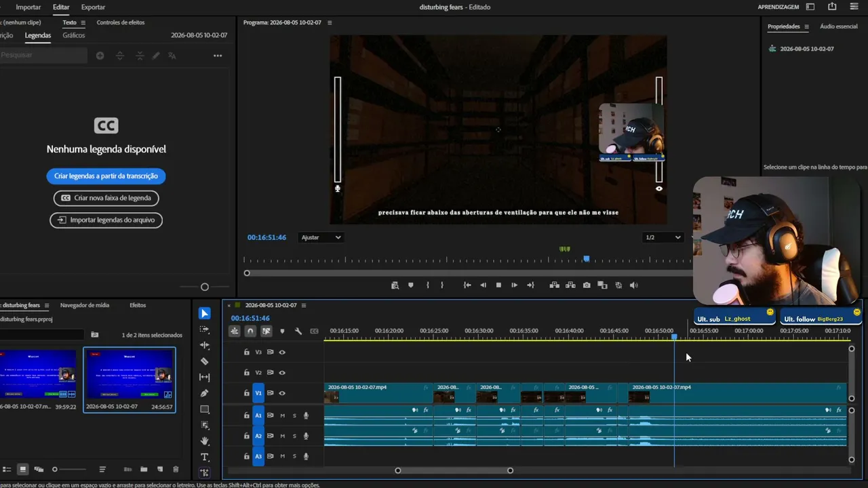The height and width of the screenshot is (488, 868).
Task: Click Importar legendas do arquivo
Action: [106, 220]
